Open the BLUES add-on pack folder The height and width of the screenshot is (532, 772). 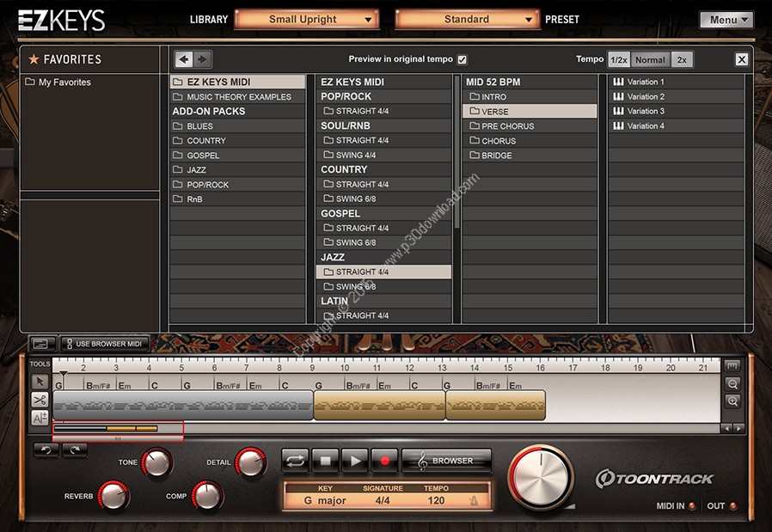pos(199,126)
